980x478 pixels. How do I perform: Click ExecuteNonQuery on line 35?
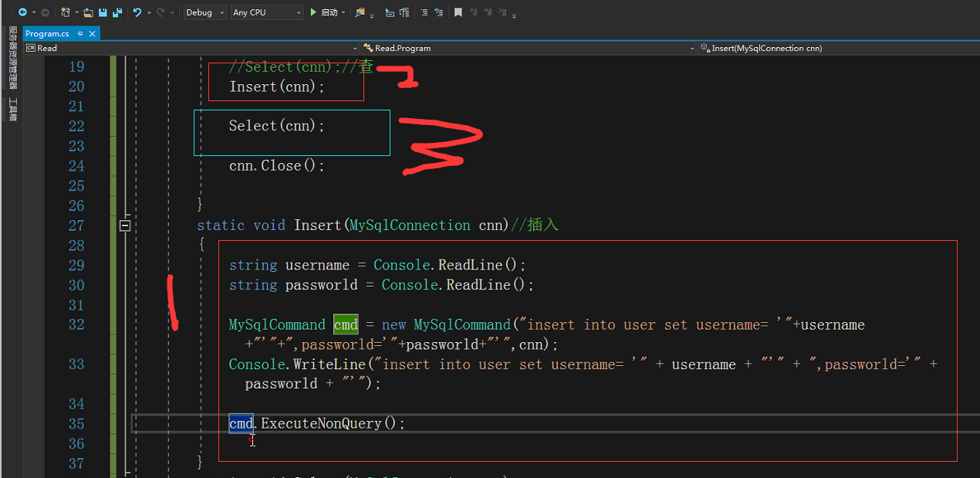[321, 423]
